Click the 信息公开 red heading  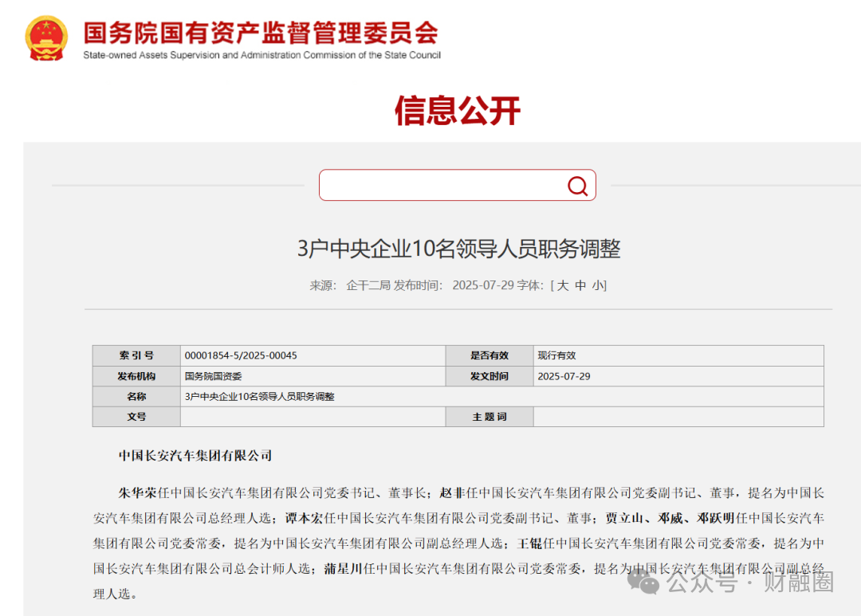tap(458, 110)
